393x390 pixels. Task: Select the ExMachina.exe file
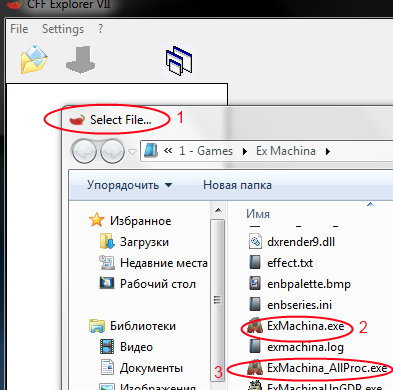tap(296, 326)
